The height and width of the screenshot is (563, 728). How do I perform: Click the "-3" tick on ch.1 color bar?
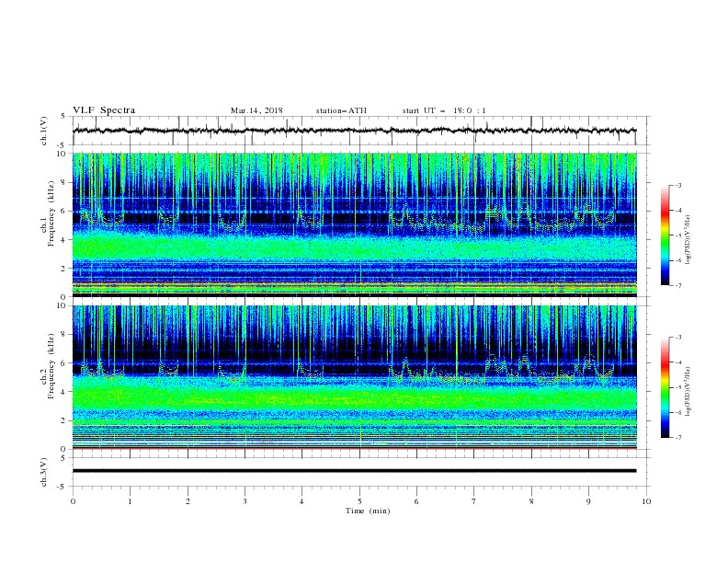click(677, 185)
